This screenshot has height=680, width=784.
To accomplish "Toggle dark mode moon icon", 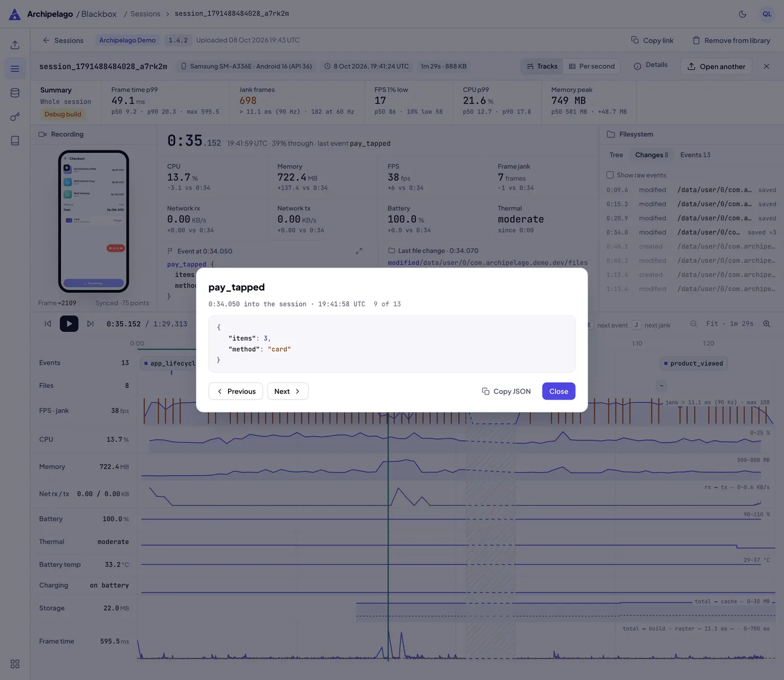I will click(743, 14).
